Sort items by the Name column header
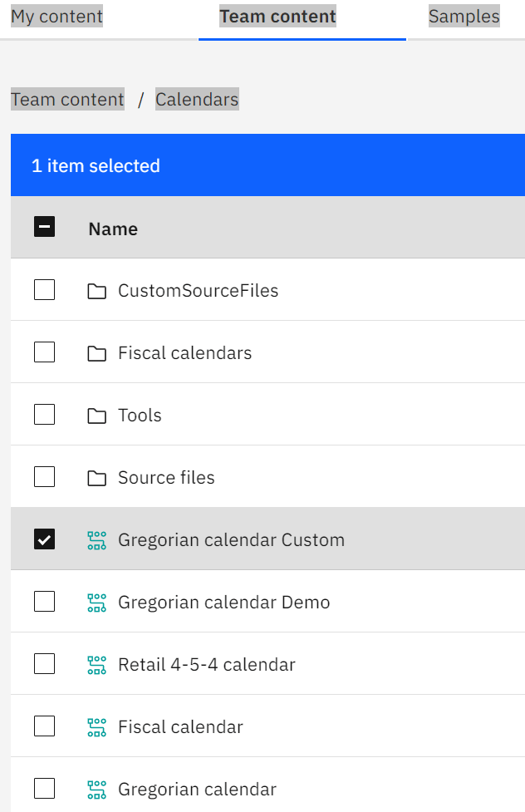Viewport: 525px width, 812px height. [112, 228]
